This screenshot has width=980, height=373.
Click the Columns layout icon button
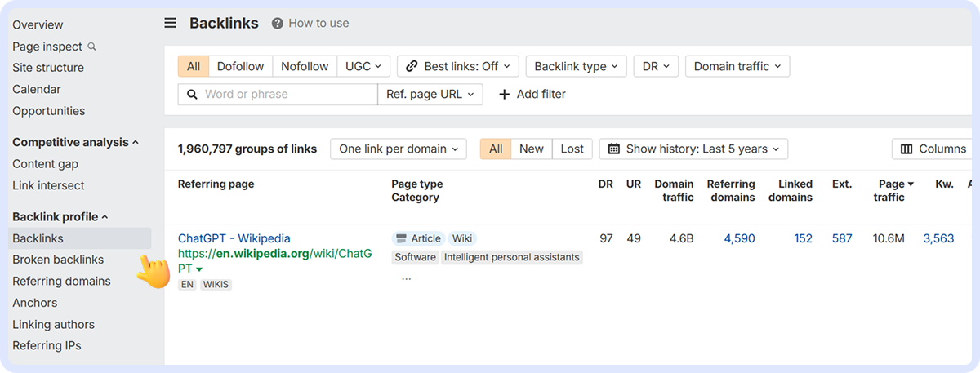(906, 149)
